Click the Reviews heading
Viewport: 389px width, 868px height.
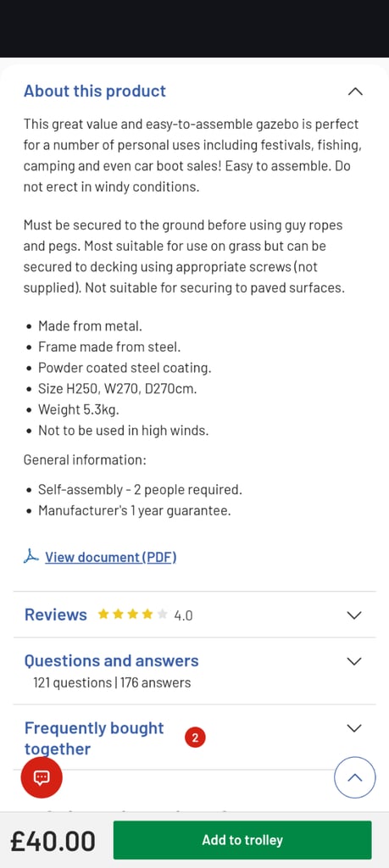coord(55,615)
